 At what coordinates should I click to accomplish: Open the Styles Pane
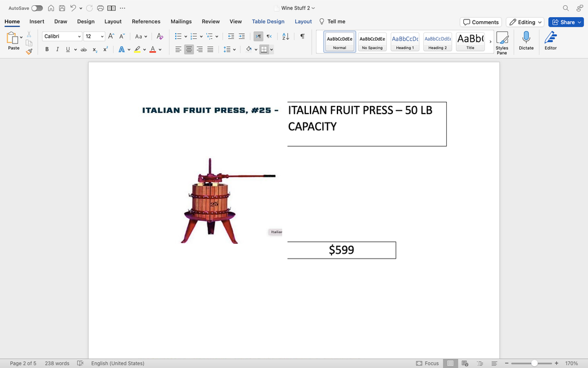tap(502, 42)
